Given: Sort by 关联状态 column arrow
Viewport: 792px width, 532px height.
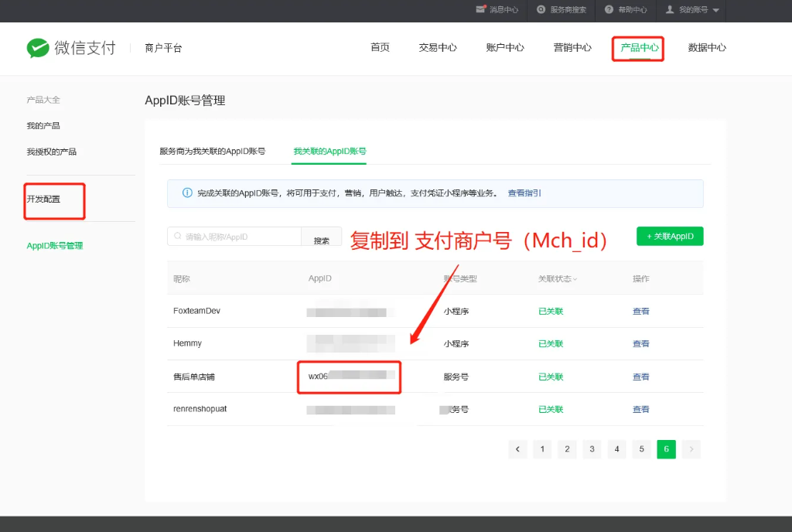Looking at the screenshot, I should [575, 279].
